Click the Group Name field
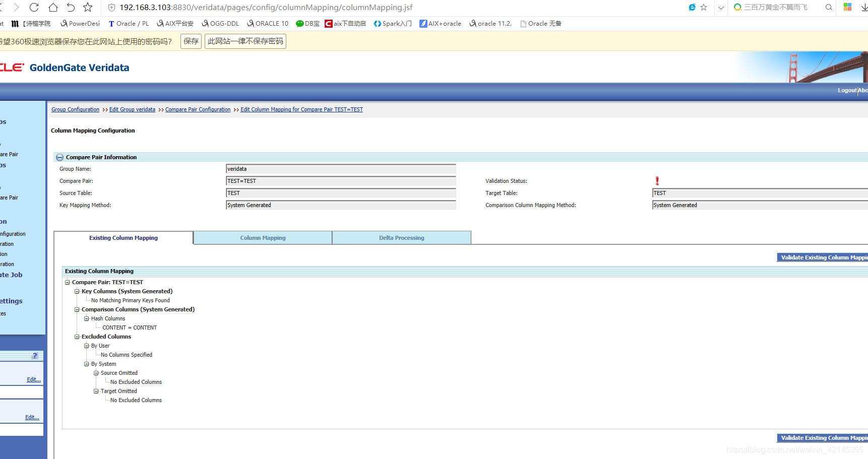Image resolution: width=868 pixels, height=459 pixels. [x=341, y=169]
